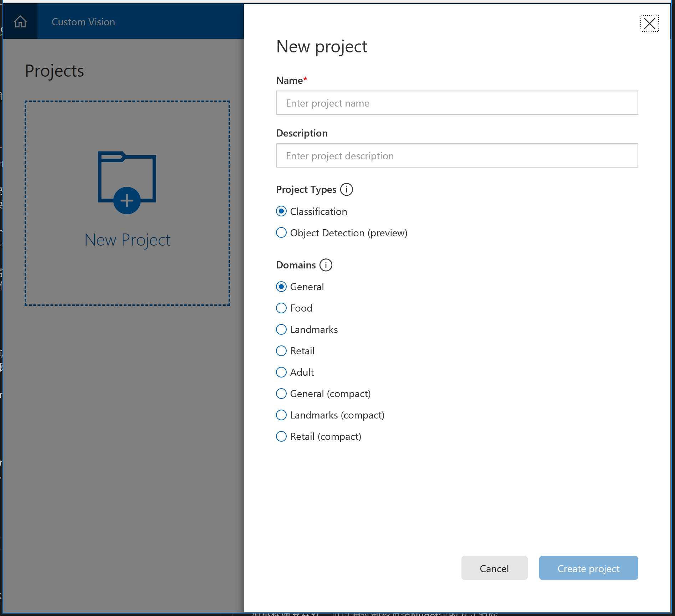Image resolution: width=675 pixels, height=616 pixels.
Task: Cancel the new project dialog
Action: (494, 568)
